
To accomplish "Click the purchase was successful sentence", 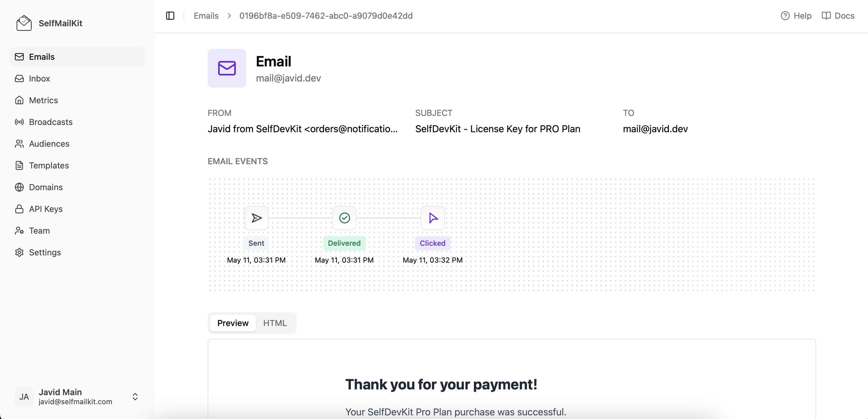I will [455, 412].
